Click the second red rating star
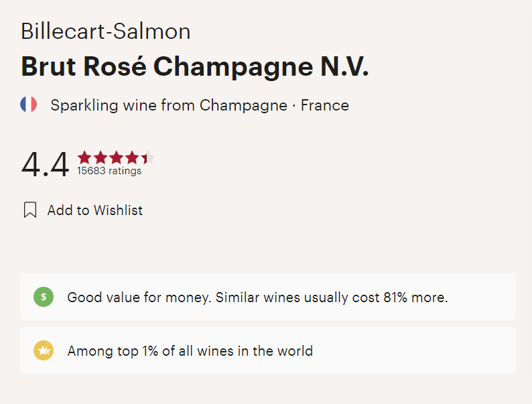 101,158
